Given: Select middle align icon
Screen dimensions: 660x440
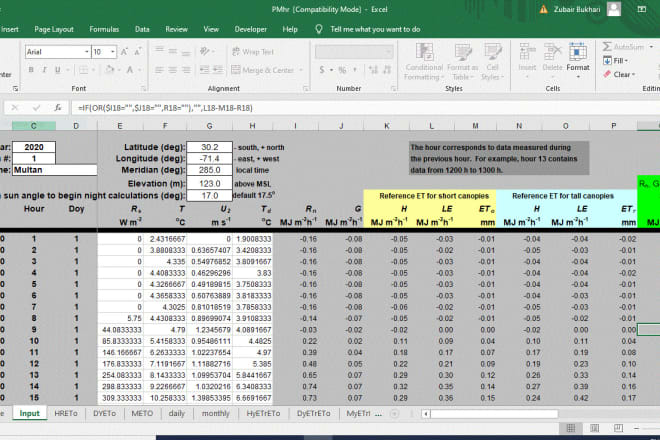Looking at the screenshot, I should 173,51.
